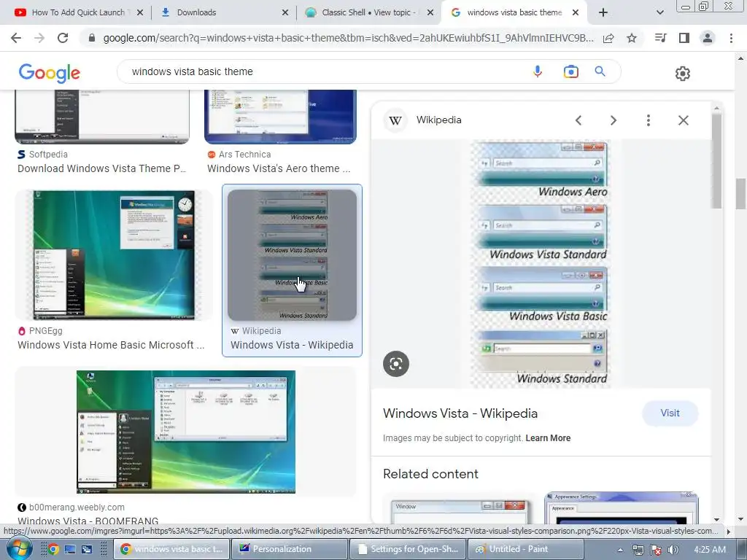Viewport: 747px width, 560px height.
Task: Click the Wikipedia source name in panel header
Action: (438, 120)
